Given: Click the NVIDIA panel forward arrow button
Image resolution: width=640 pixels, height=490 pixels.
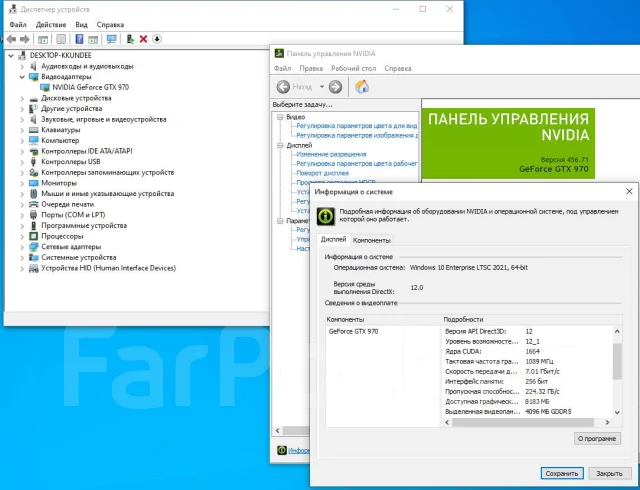Looking at the screenshot, I should click(336, 87).
